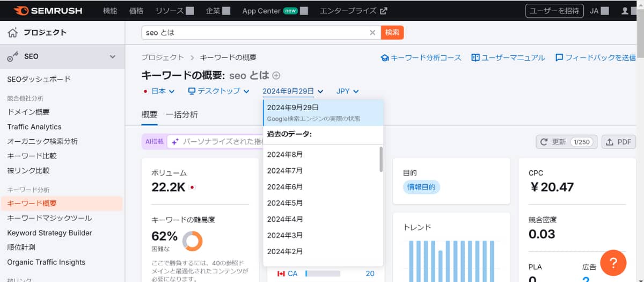Click the user profile icon in header
The height and width of the screenshot is (282, 644).
(x=624, y=11)
